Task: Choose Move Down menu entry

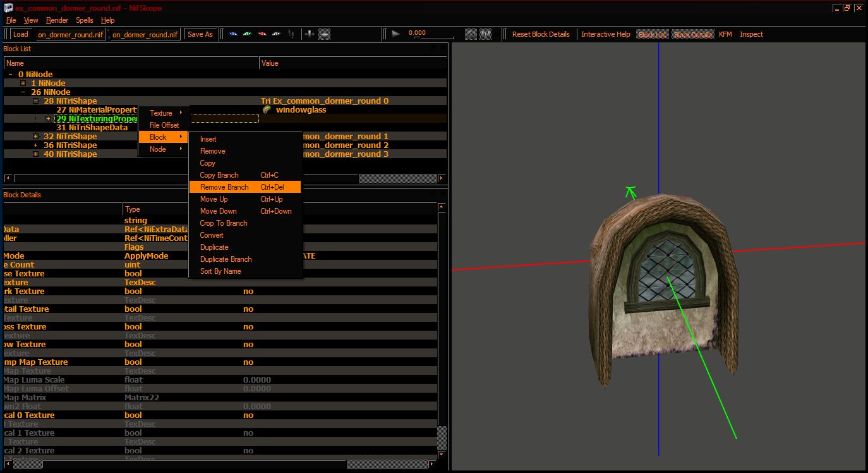Action: point(245,211)
